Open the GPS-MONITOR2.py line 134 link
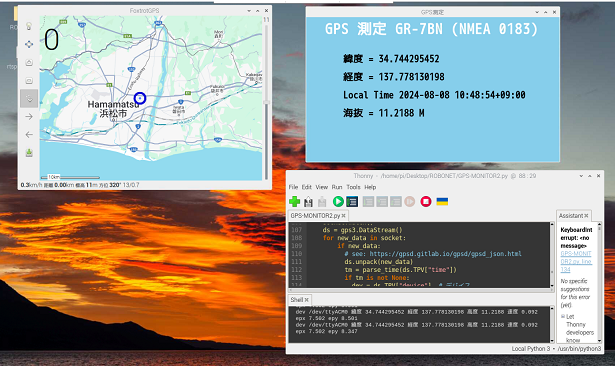615x366 pixels. pos(576,261)
